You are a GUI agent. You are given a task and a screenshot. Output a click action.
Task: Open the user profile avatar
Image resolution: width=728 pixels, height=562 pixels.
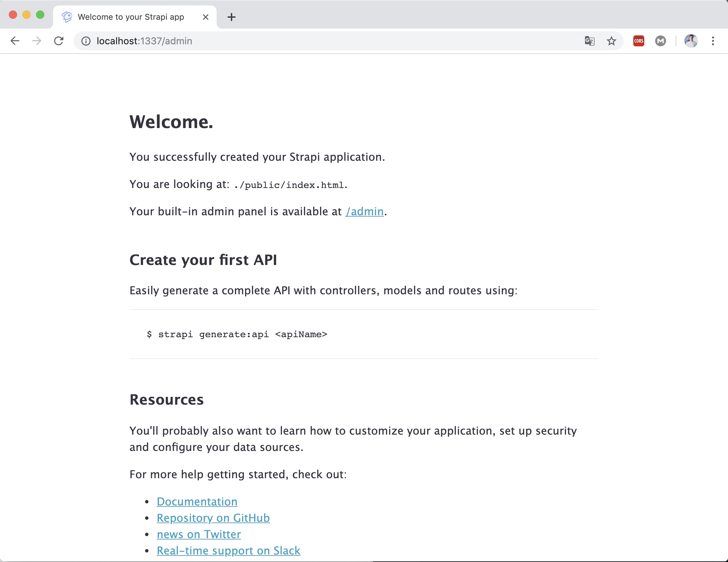(x=691, y=41)
